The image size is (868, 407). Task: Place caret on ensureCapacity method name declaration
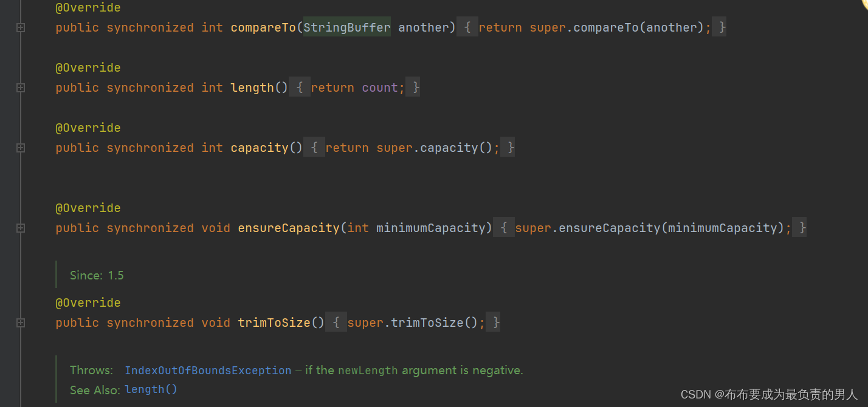click(x=289, y=228)
